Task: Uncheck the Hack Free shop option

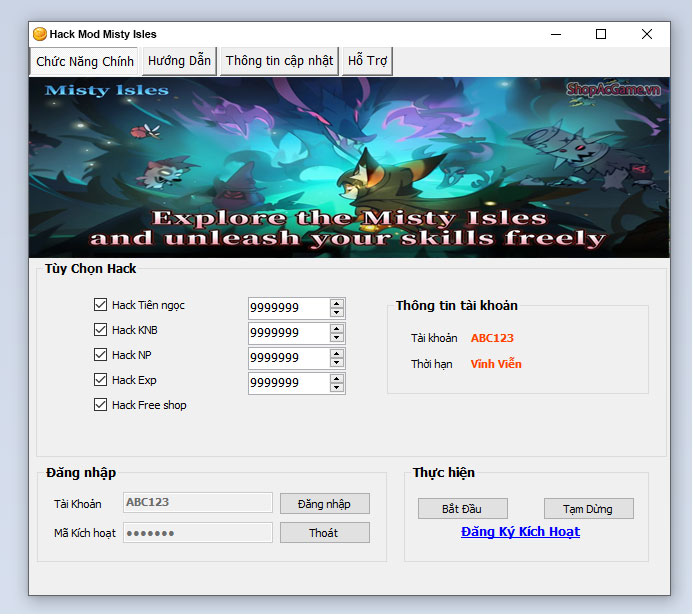Action: pyautogui.click(x=100, y=405)
